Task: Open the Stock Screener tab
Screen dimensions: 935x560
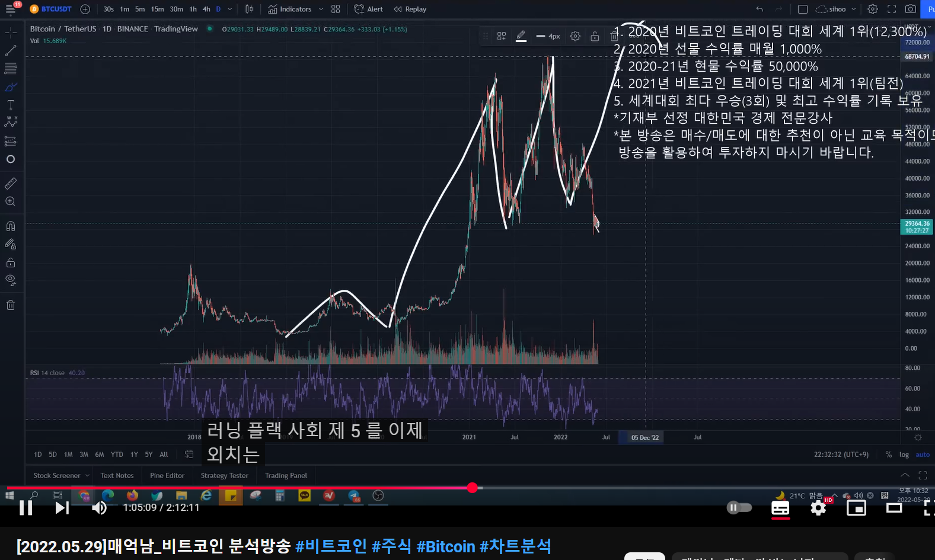Action: pyautogui.click(x=57, y=475)
